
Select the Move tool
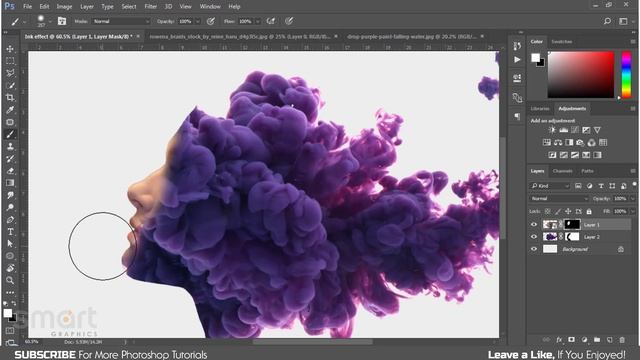pyautogui.click(x=10, y=49)
